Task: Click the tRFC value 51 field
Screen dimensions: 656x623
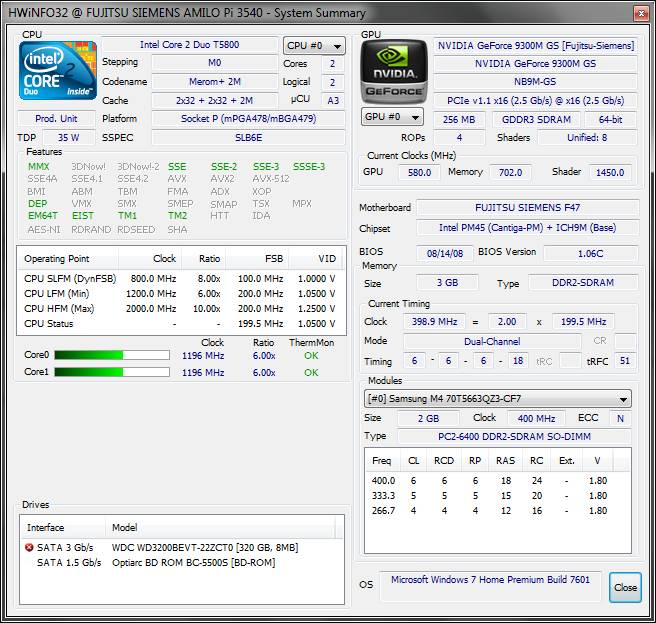Action: [x=625, y=361]
